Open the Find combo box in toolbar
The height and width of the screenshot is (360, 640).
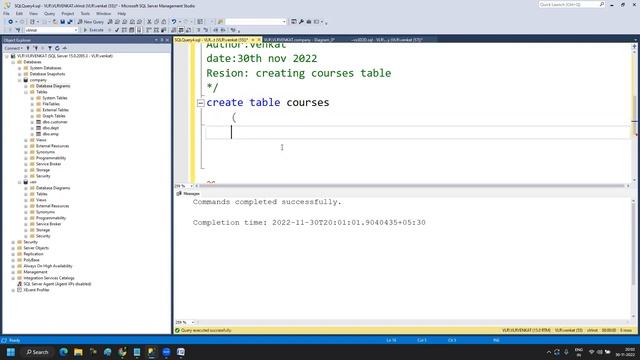pyautogui.click(x=256, y=22)
